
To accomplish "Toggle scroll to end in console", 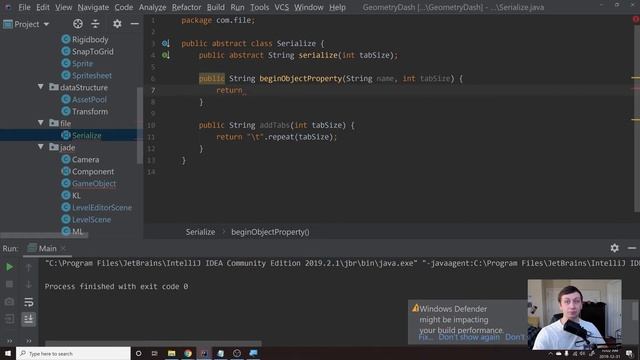I will [29, 319].
